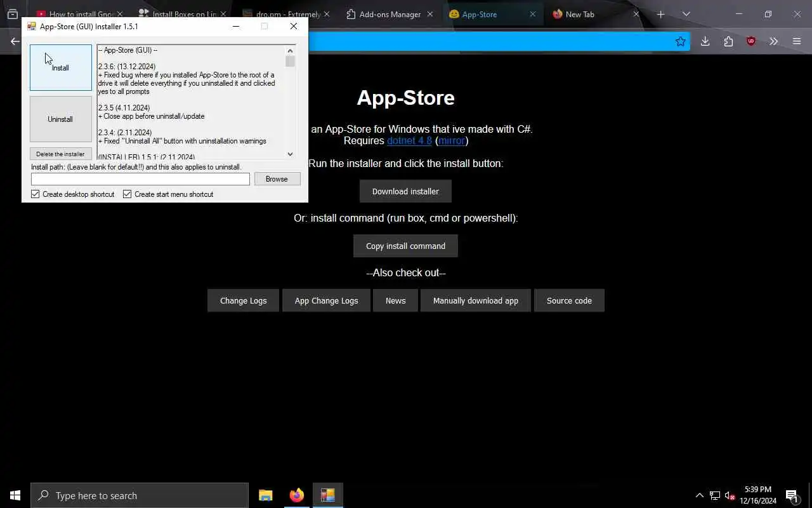Click the muted volume tray icon

730,495
